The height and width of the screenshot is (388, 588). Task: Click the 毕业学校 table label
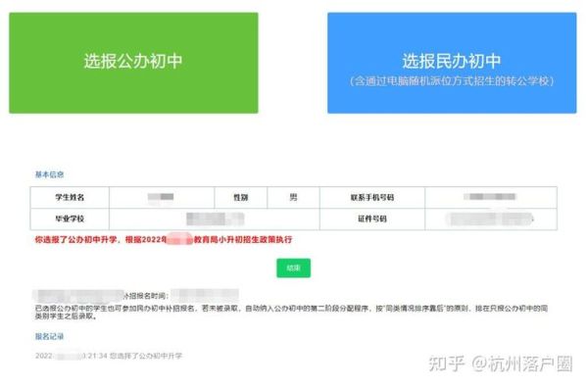click(x=70, y=218)
